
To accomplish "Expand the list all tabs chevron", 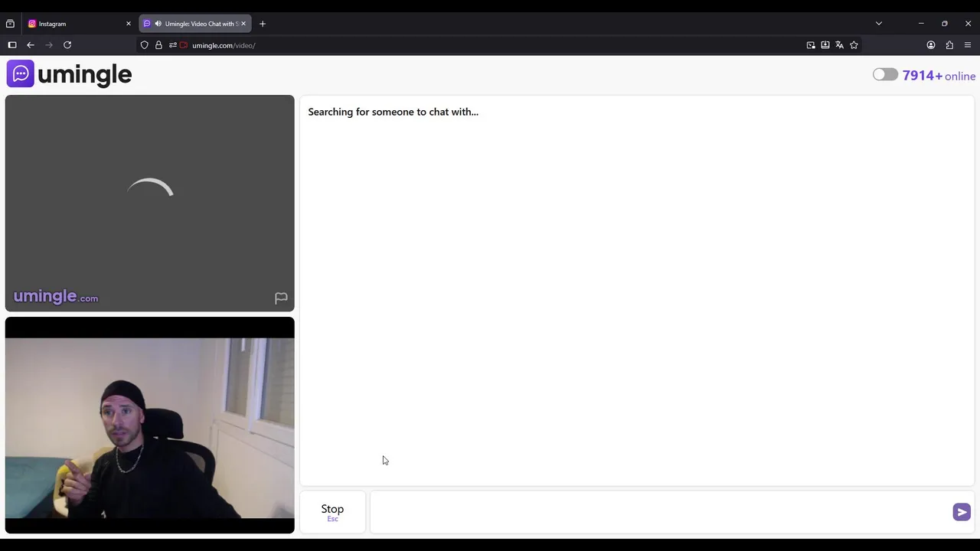I will tap(879, 24).
